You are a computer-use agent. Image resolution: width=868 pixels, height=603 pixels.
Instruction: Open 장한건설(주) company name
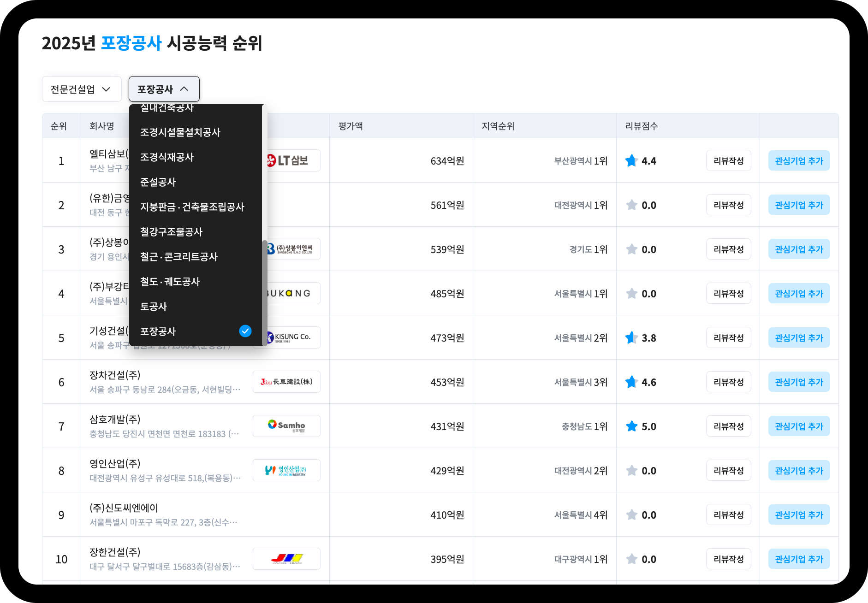(115, 552)
